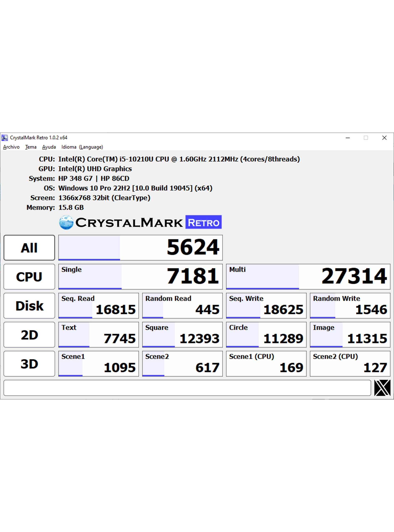394x532 pixels.
Task: Click the Random Read score 445
Action: pyautogui.click(x=182, y=306)
